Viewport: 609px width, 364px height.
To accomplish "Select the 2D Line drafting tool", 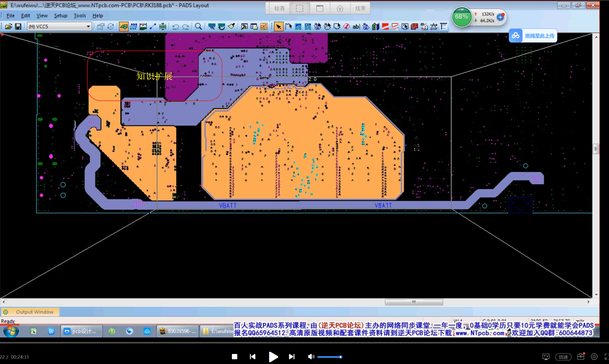I will pos(288,26).
